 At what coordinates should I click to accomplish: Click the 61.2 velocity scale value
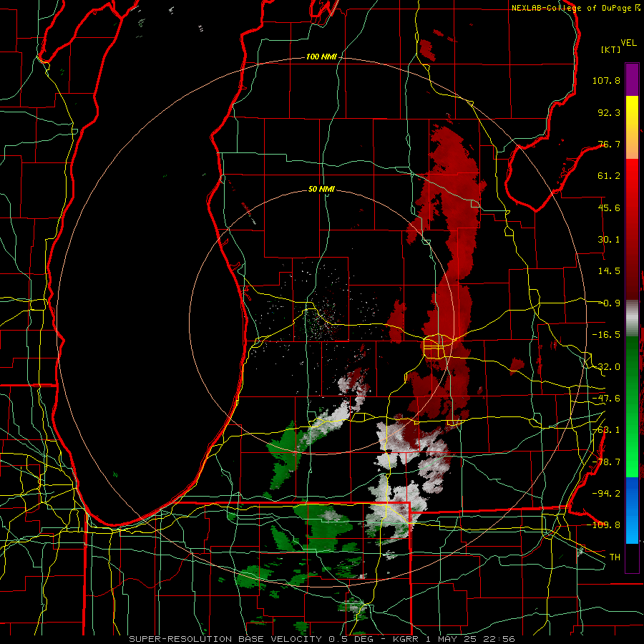609,176
